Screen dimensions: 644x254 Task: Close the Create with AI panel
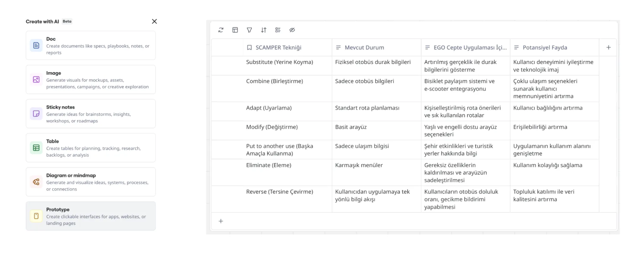click(x=154, y=21)
